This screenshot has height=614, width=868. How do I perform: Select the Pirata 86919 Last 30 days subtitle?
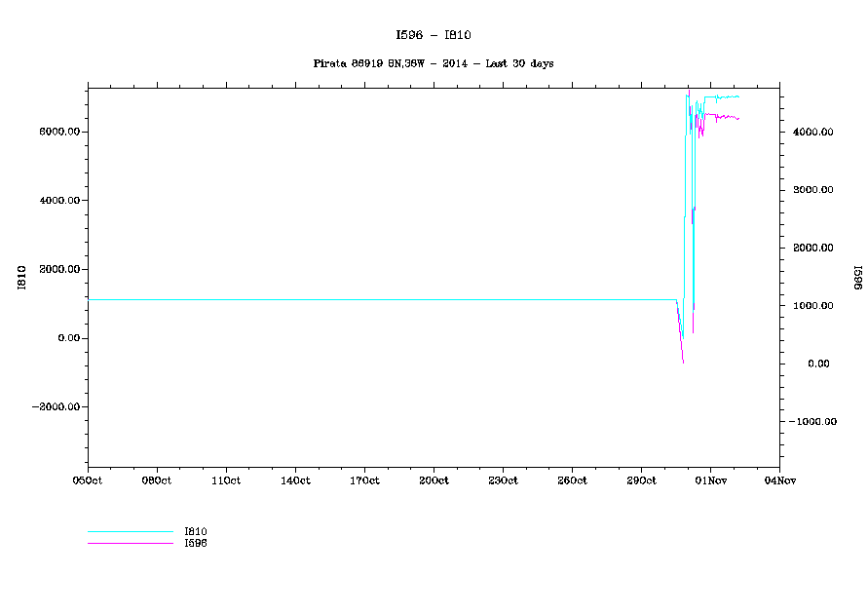[x=434, y=63]
